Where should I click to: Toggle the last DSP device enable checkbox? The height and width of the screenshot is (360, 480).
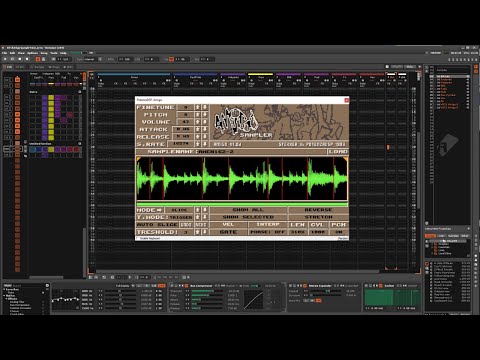pyautogui.click(x=381, y=286)
